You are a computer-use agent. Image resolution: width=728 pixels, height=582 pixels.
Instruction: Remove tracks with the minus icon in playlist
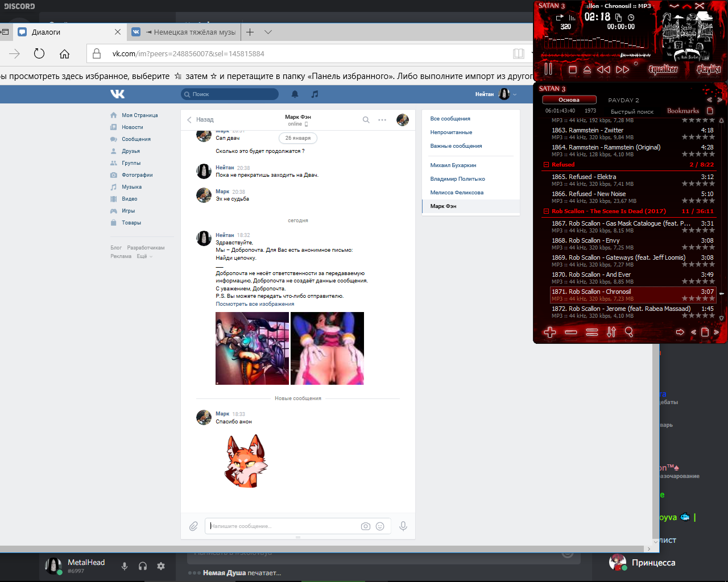571,332
